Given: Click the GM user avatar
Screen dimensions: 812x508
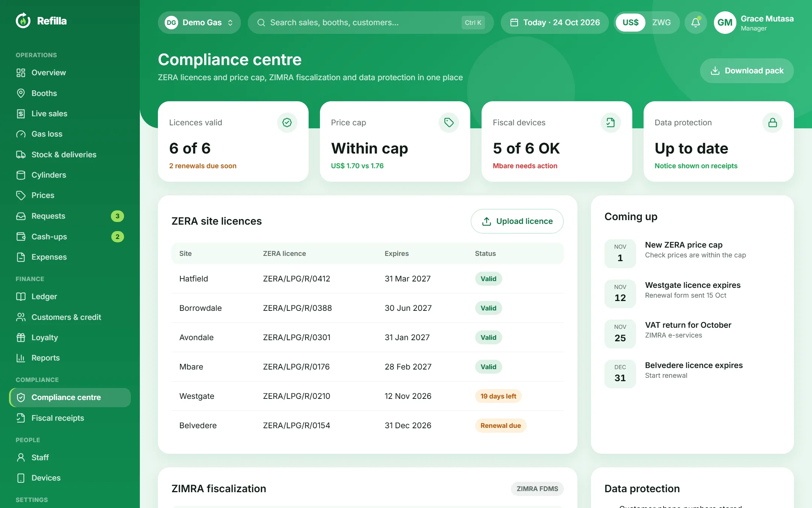Looking at the screenshot, I should 725,23.
